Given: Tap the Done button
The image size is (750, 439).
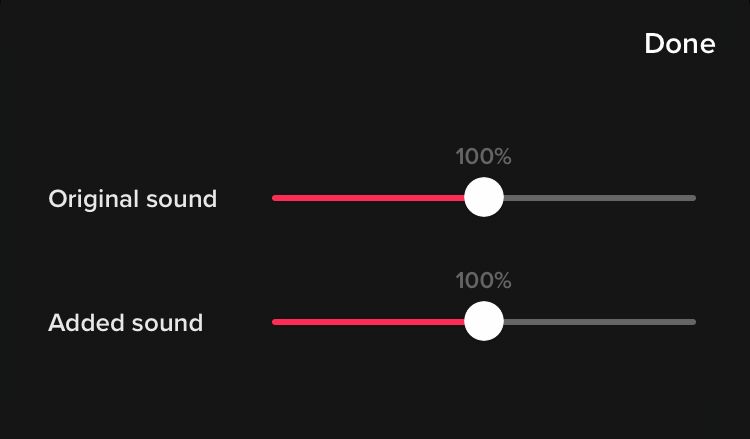Looking at the screenshot, I should click(679, 44).
